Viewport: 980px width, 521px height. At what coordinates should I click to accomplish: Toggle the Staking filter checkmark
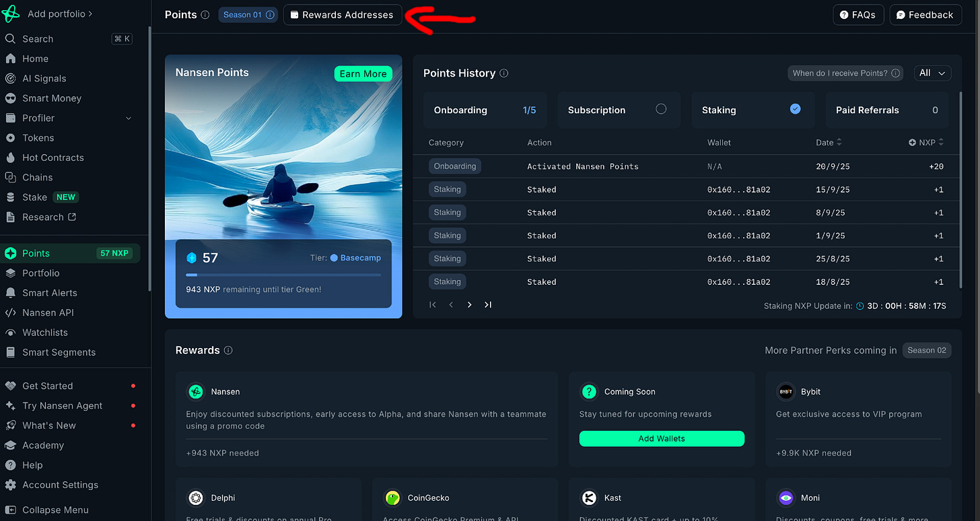tap(796, 109)
